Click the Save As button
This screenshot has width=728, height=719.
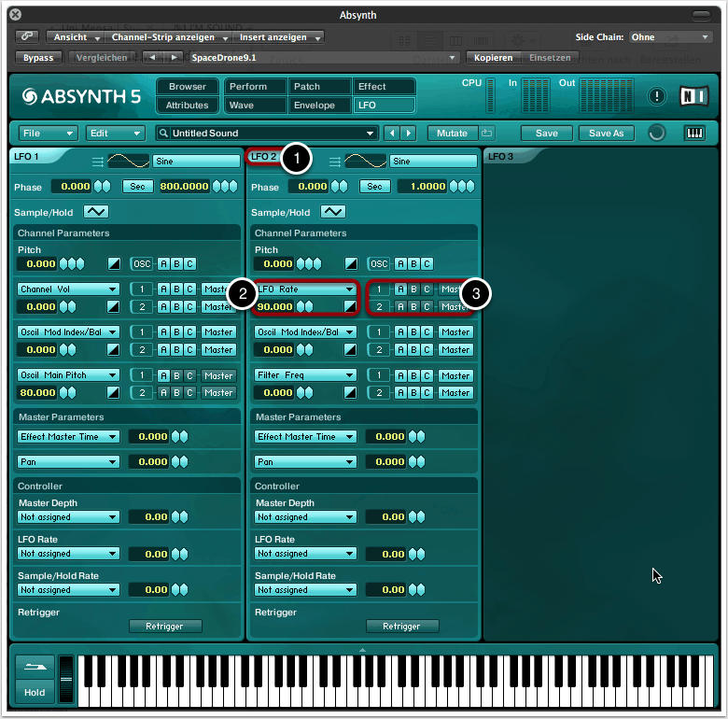click(x=606, y=134)
